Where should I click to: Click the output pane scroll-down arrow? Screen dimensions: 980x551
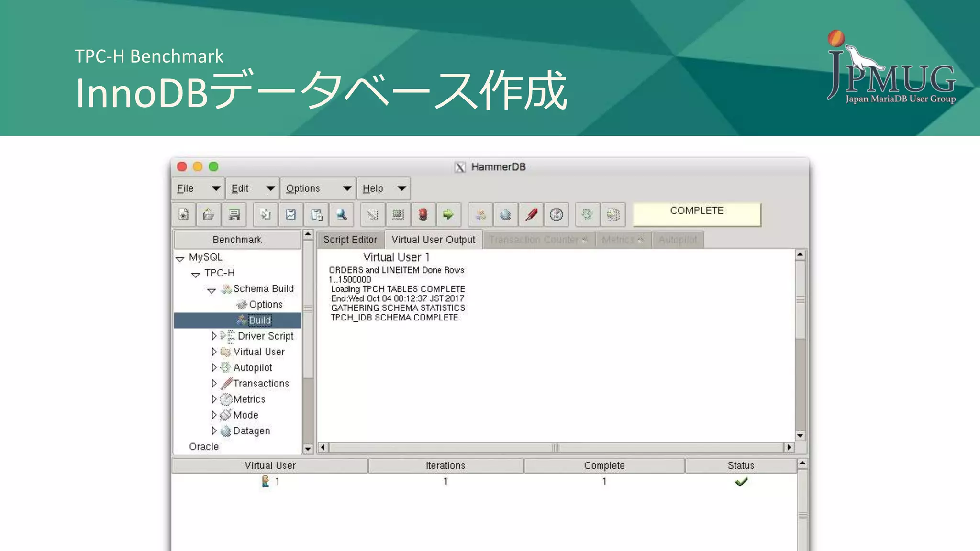[800, 435]
